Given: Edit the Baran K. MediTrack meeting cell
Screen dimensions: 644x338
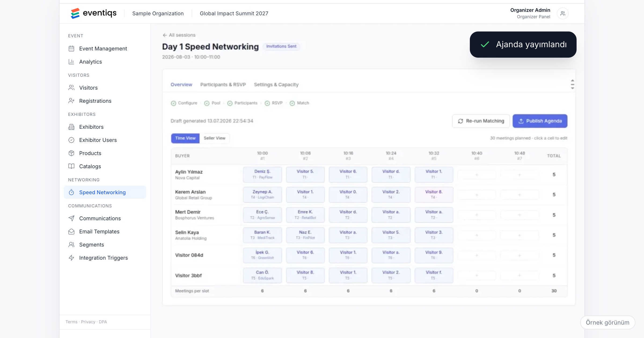Looking at the screenshot, I should tap(262, 235).
